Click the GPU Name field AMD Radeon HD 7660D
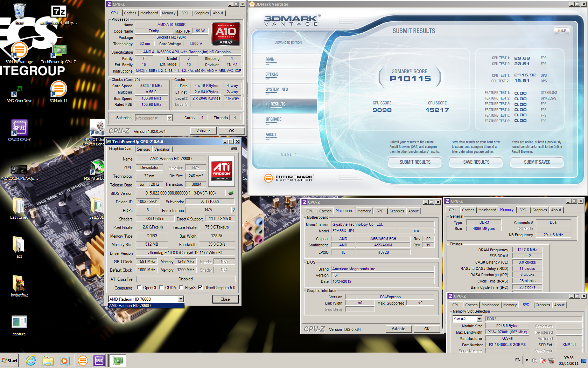 [171, 159]
